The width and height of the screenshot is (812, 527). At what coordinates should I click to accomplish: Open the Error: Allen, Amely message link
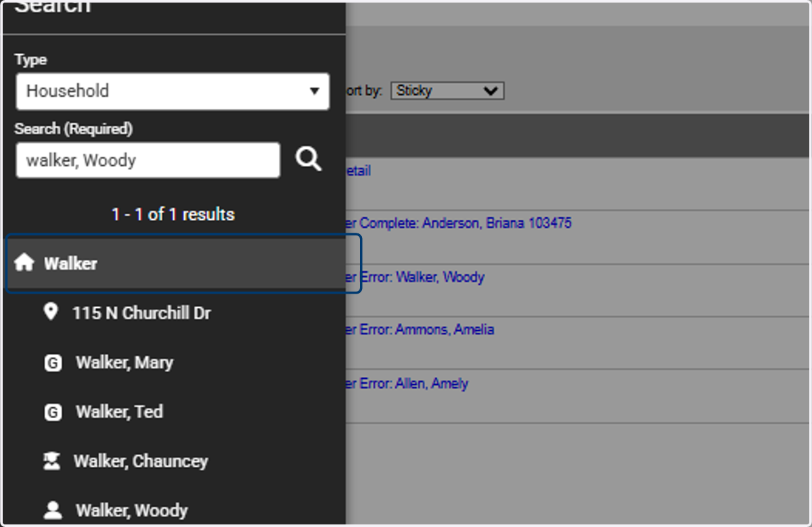(407, 384)
